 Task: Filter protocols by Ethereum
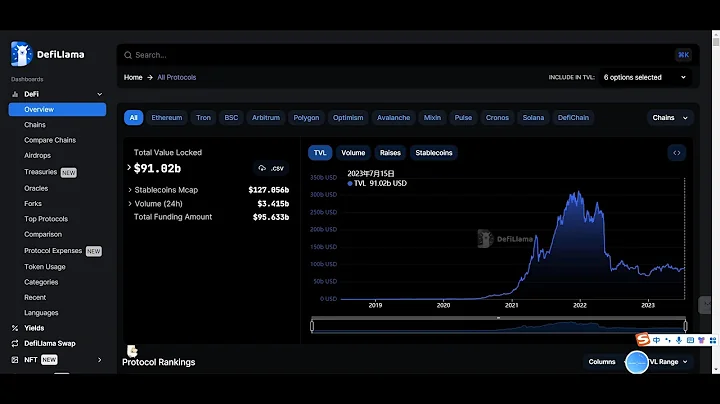[167, 118]
